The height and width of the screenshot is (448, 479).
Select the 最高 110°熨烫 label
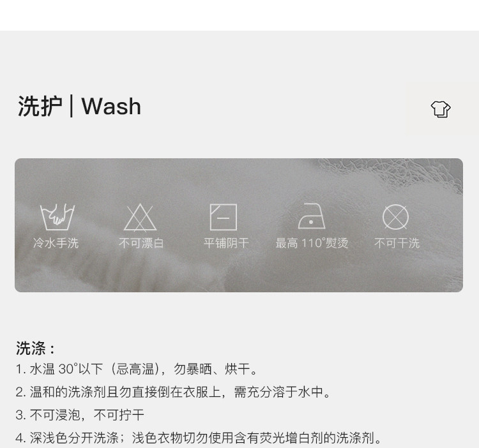click(x=312, y=243)
